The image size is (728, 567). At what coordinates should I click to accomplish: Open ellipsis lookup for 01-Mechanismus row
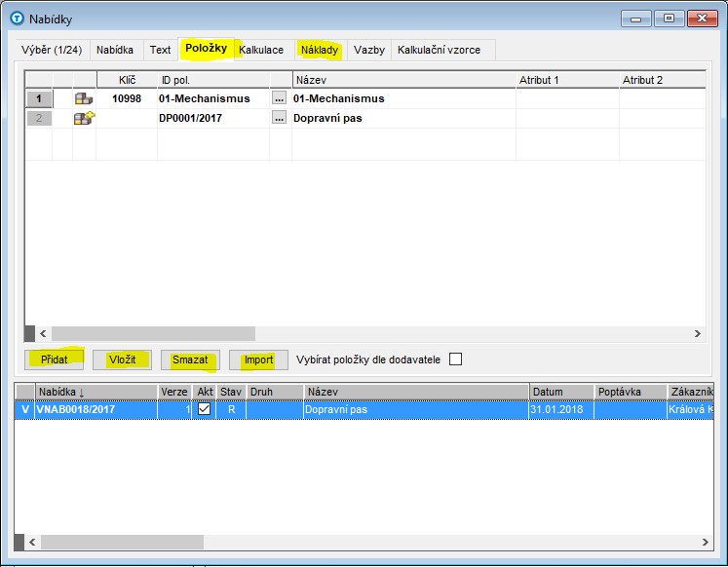point(280,98)
